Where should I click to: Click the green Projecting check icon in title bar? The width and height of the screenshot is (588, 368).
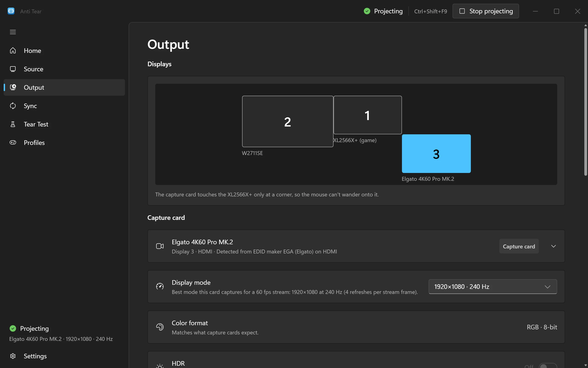(x=367, y=11)
